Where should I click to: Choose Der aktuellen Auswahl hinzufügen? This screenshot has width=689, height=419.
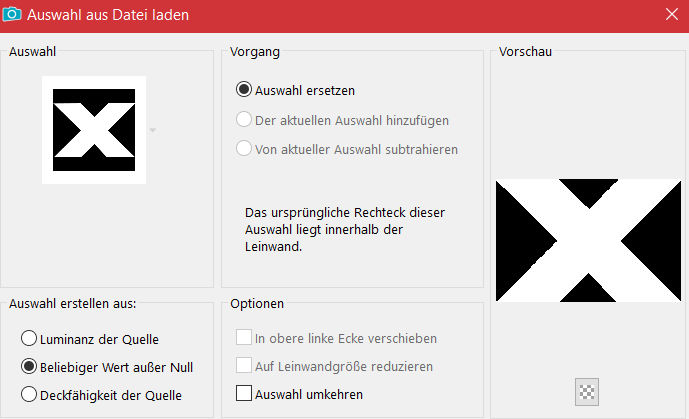tap(244, 120)
